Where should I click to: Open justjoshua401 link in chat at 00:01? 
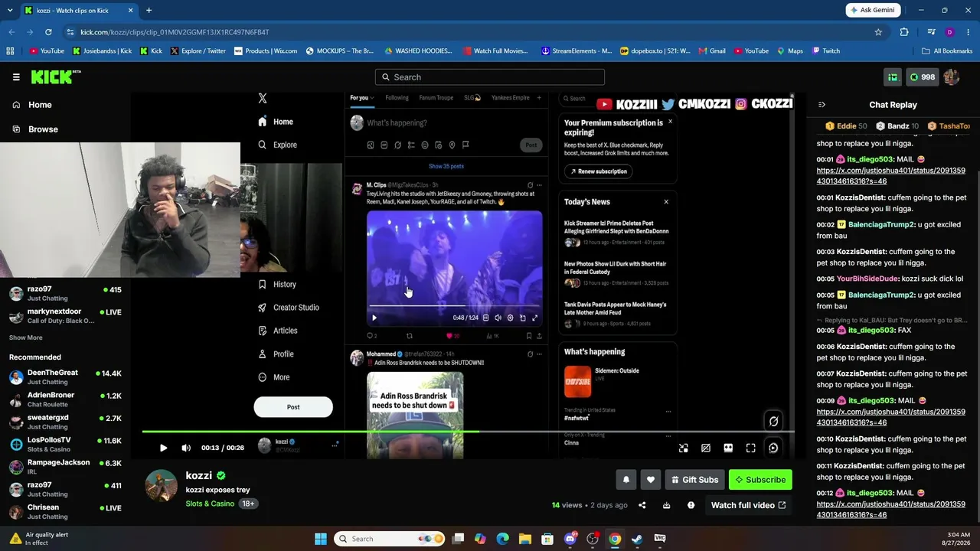pyautogui.click(x=890, y=176)
